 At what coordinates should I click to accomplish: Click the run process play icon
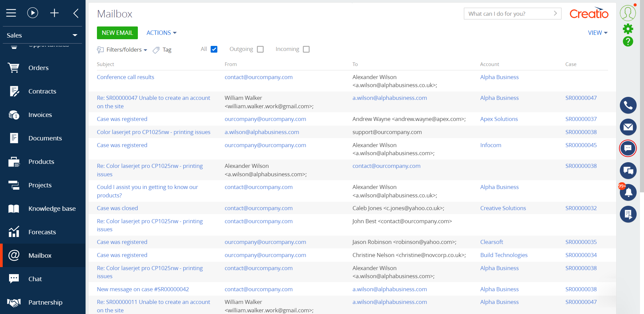click(33, 13)
